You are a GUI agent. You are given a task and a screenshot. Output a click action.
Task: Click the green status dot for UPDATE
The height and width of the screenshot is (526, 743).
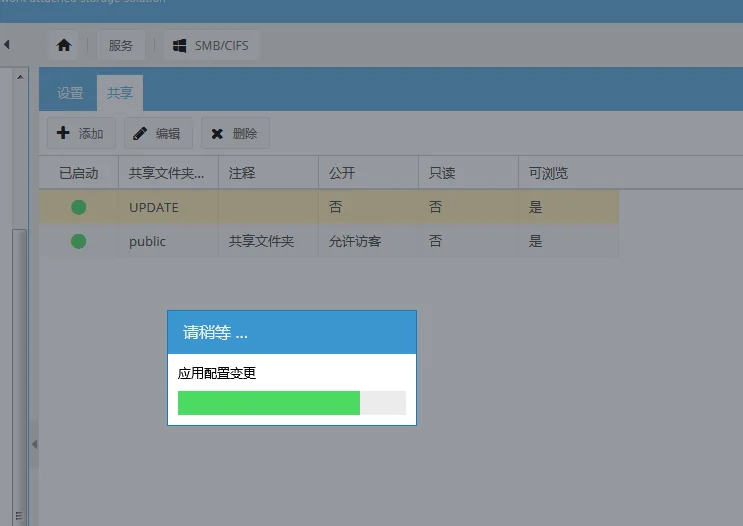coord(79,207)
